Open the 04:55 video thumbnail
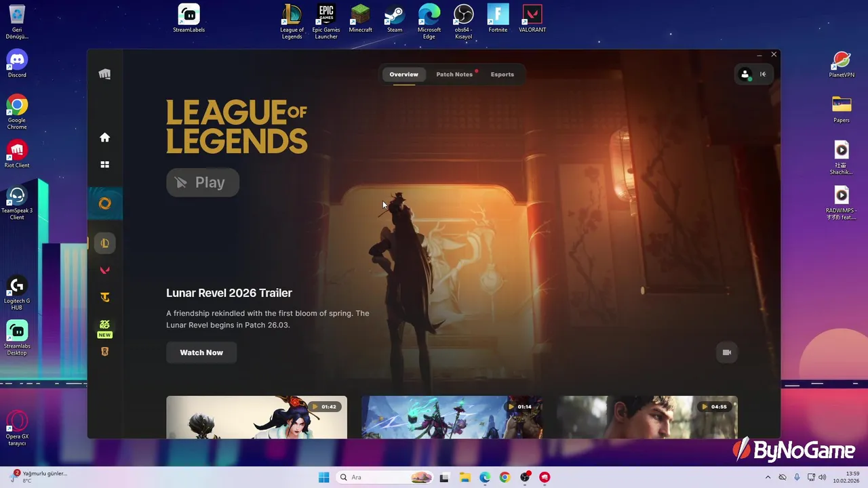Image resolution: width=868 pixels, height=488 pixels. pyautogui.click(x=647, y=418)
